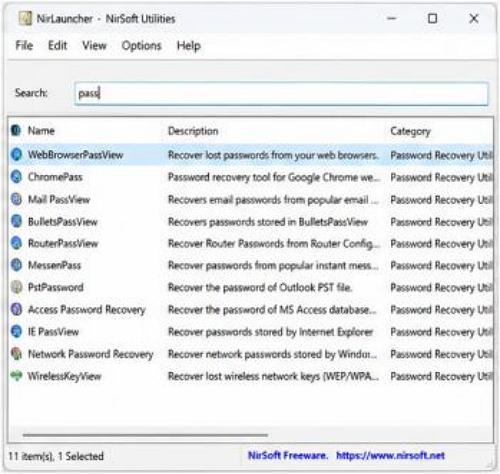
Task: Sort by the Name column header
Action: (x=41, y=131)
